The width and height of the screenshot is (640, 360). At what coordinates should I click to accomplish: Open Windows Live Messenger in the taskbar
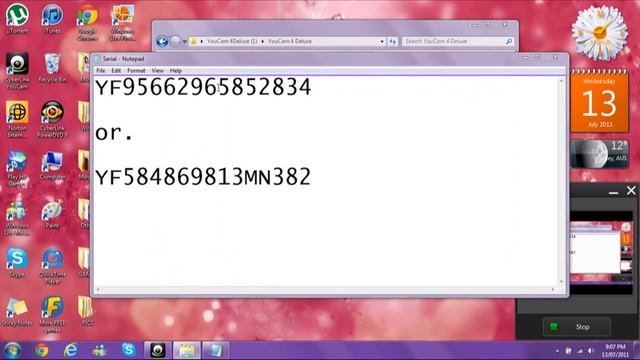coord(100,350)
